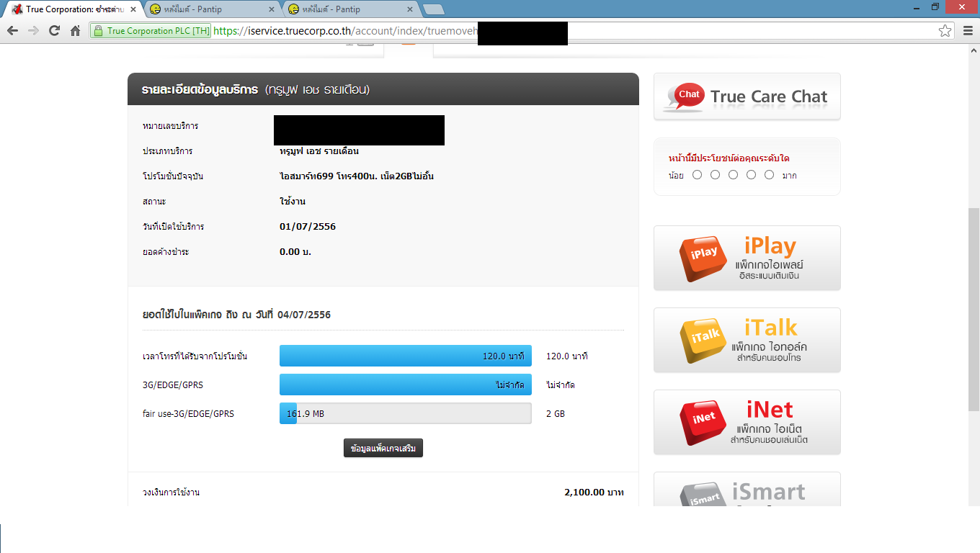Image resolution: width=980 pixels, height=553 pixels.
Task: Click the page vertical scrollbar thumb
Action: tap(974, 310)
